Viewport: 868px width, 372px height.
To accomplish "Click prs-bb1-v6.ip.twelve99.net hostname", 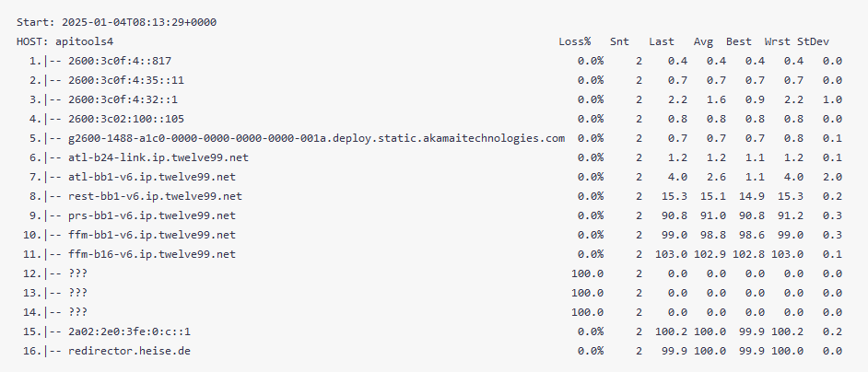I will (x=152, y=215).
